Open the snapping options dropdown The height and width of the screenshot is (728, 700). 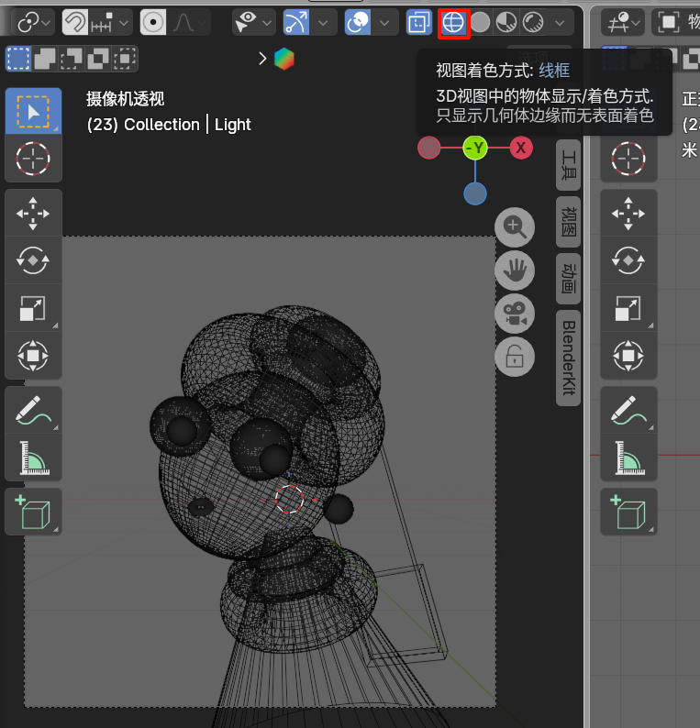[x=111, y=23]
